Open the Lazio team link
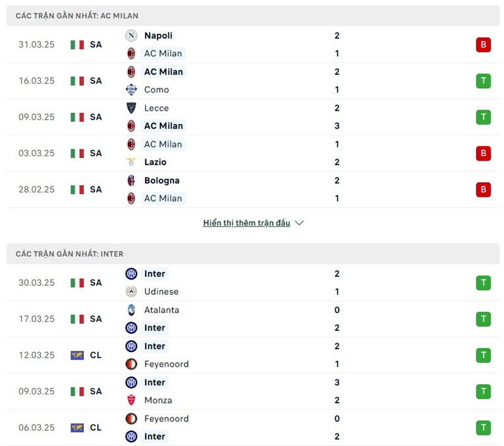 pyautogui.click(x=156, y=162)
